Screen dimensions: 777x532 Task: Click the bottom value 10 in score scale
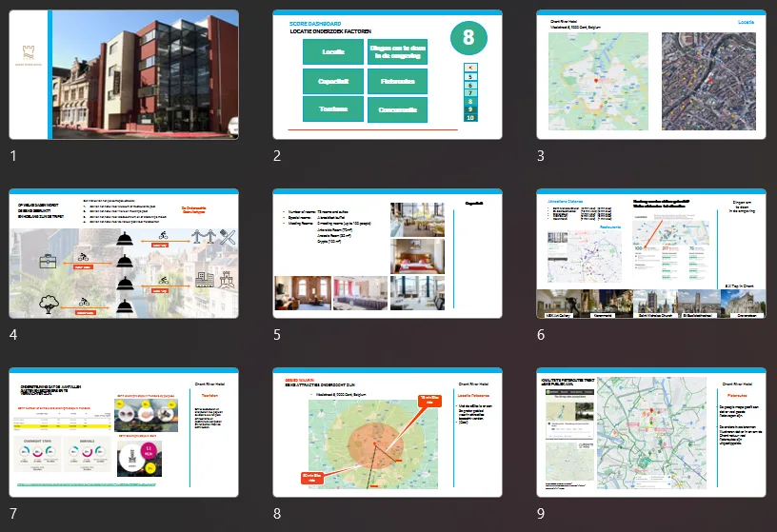(x=470, y=118)
